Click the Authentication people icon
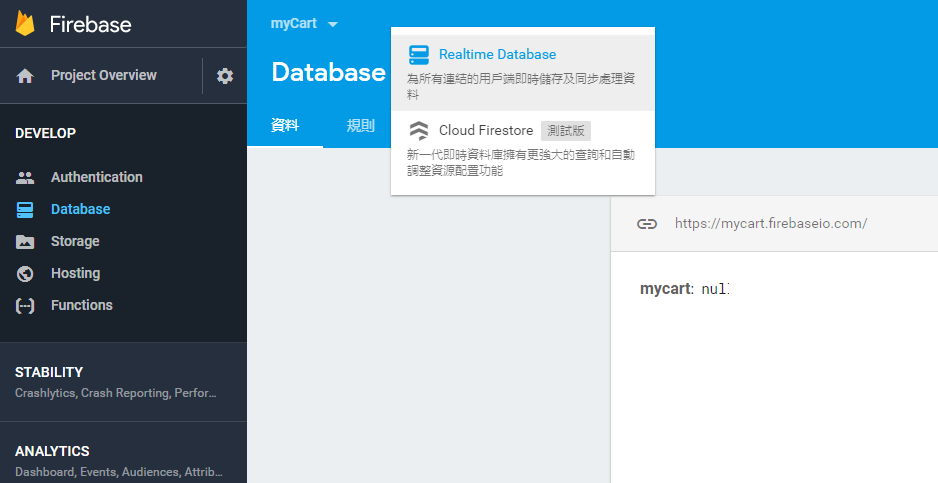 coord(25,178)
